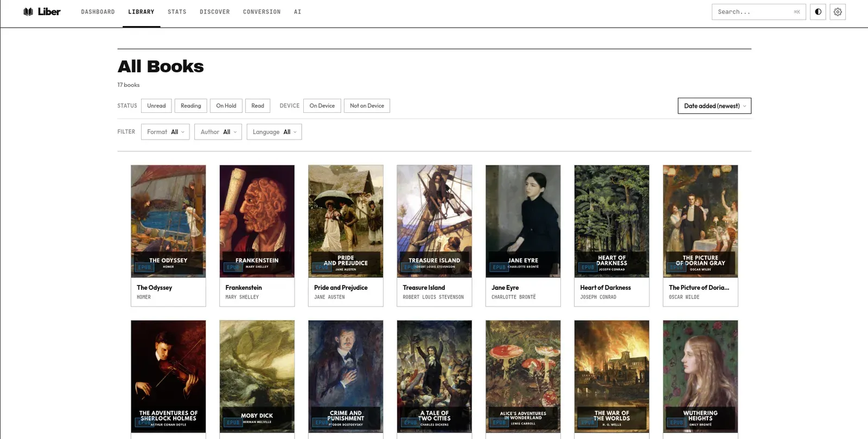Expand the Format filter dropdown
The height and width of the screenshot is (439, 868).
[165, 132]
